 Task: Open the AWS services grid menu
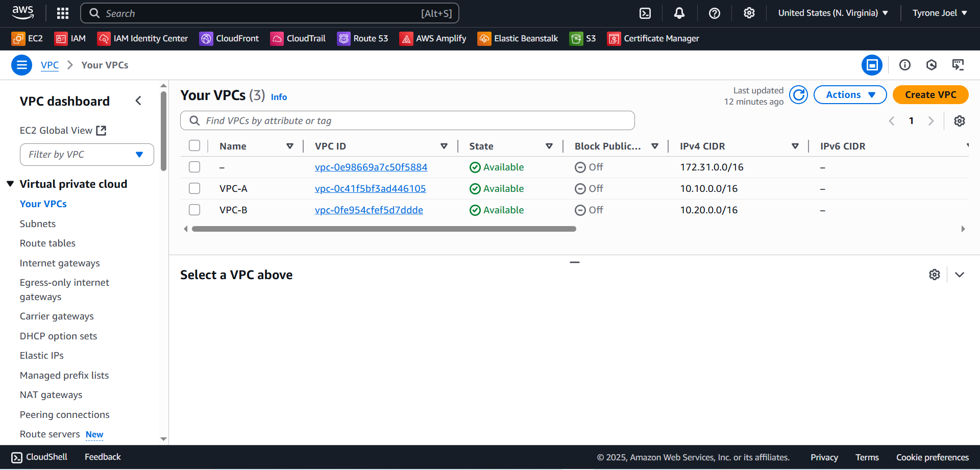point(62,13)
